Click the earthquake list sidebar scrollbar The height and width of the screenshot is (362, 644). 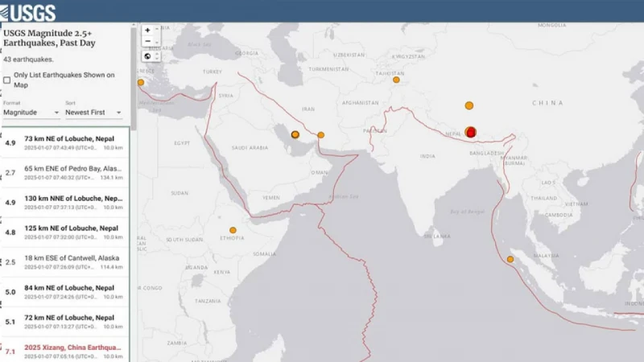tap(134, 80)
